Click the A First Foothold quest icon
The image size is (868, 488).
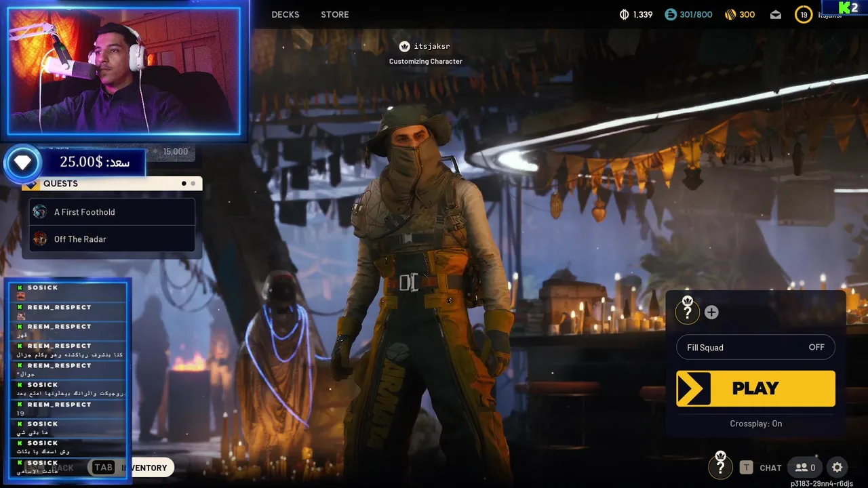(40, 212)
